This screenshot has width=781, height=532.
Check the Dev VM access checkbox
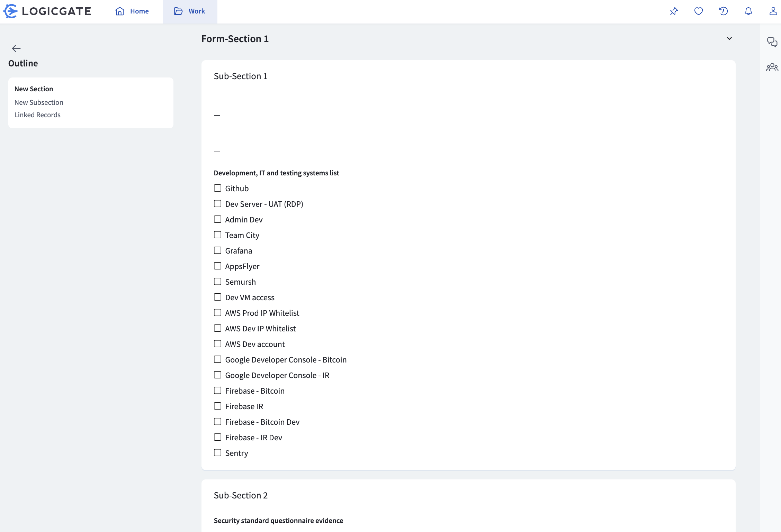pos(217,297)
